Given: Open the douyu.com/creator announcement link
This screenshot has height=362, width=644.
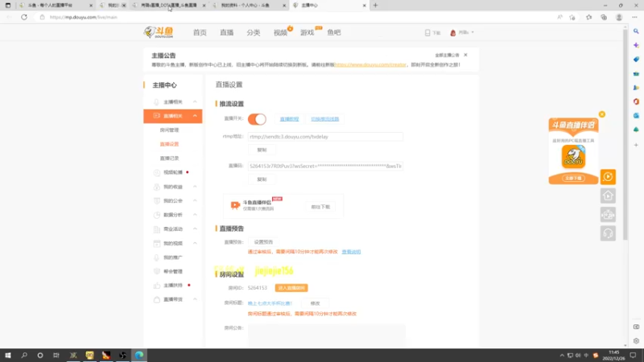Looking at the screenshot, I should [x=370, y=65].
